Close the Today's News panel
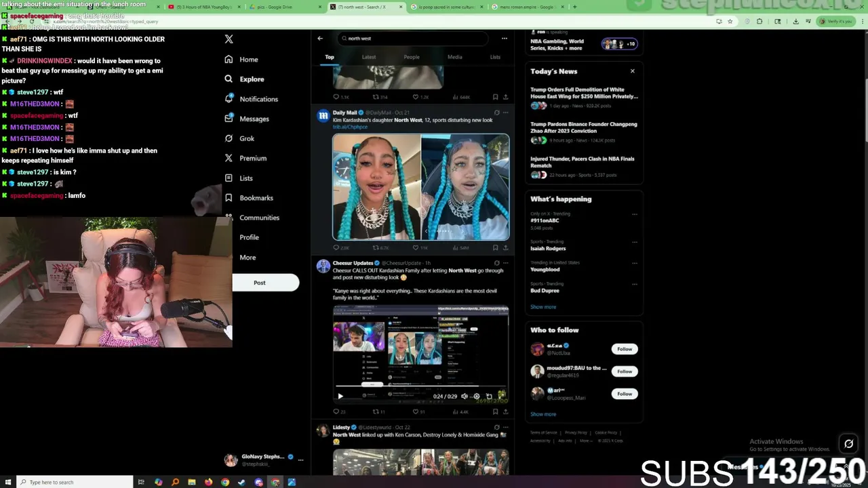The image size is (868, 488). [633, 71]
